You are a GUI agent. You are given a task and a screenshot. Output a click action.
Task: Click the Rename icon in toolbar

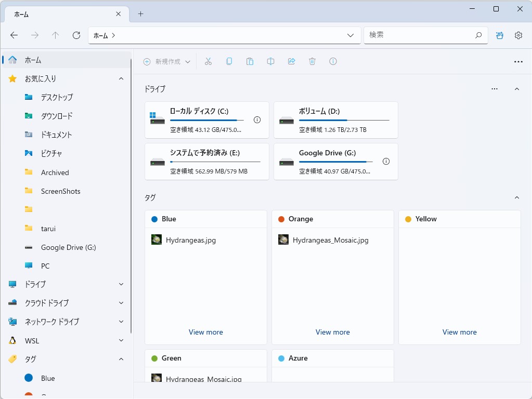click(x=270, y=61)
